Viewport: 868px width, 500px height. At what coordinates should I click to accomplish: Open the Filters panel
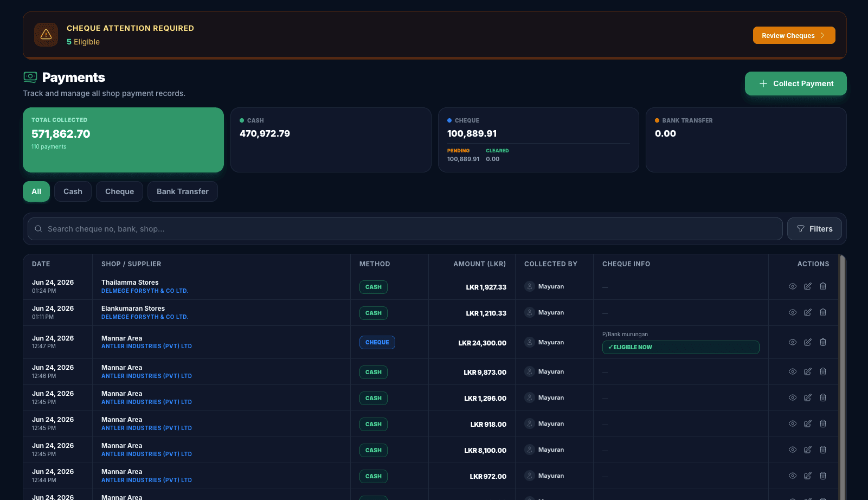coord(814,229)
